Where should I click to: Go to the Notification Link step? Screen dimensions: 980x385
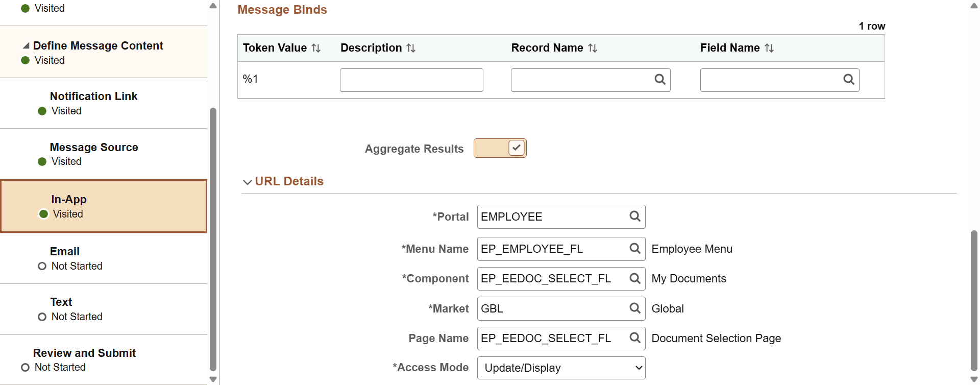click(93, 97)
